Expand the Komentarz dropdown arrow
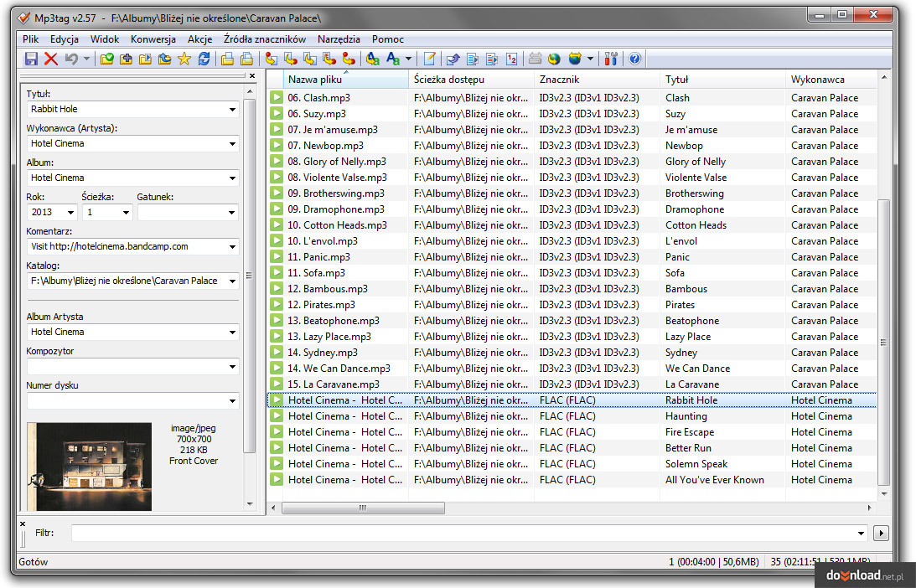Screen dimensions: 916x588 point(232,247)
